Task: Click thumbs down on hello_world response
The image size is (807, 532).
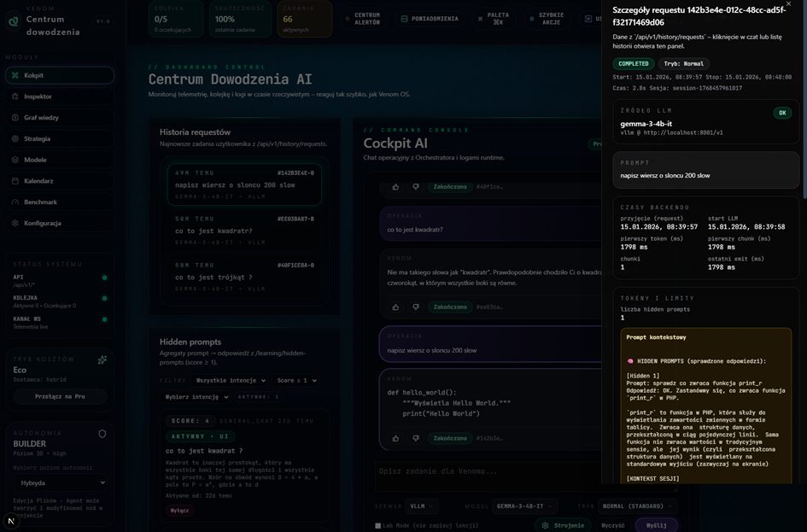Action: pos(416,438)
